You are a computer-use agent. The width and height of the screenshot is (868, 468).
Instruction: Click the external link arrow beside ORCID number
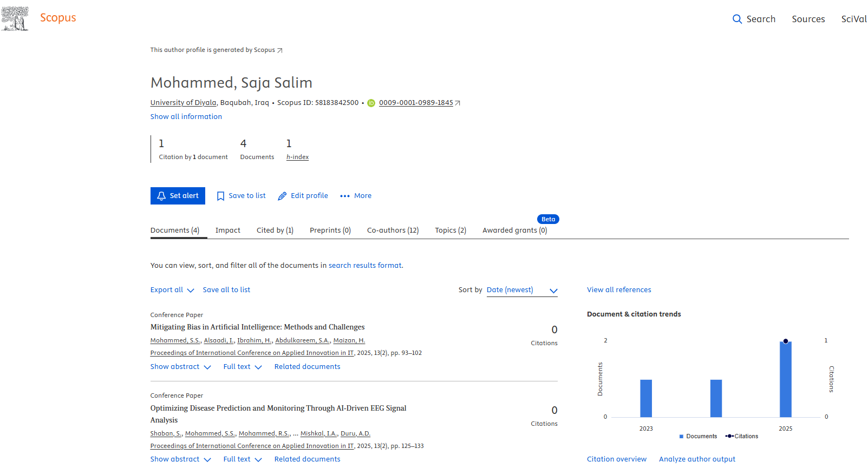tap(458, 103)
